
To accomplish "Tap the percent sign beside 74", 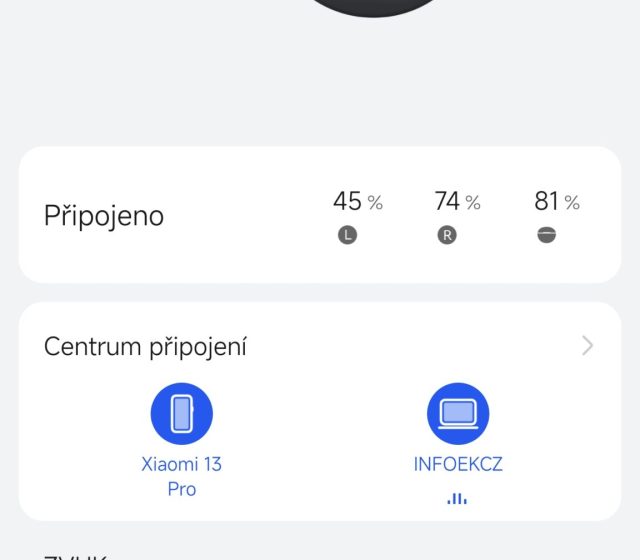I will pyautogui.click(x=473, y=203).
